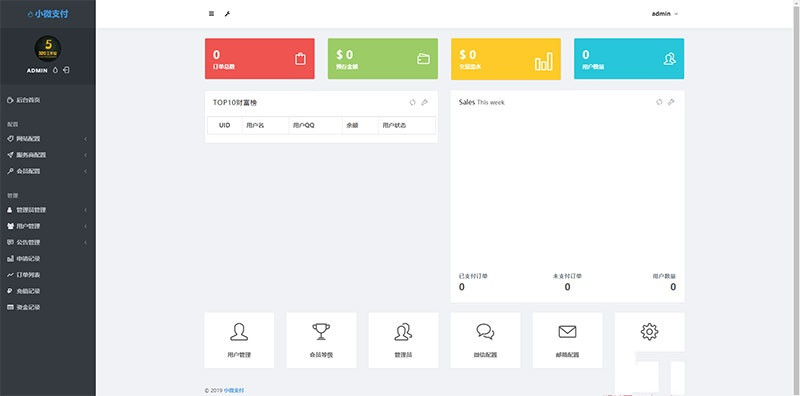Expand the 网站配置 sidebar submenu
This screenshot has width=800, height=396.
coord(47,139)
